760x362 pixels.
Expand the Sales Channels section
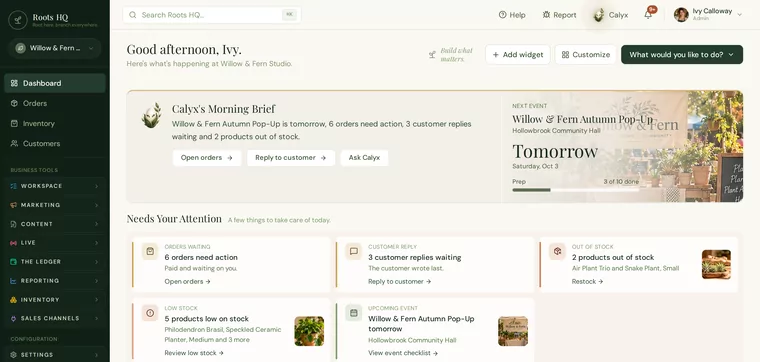click(x=96, y=318)
